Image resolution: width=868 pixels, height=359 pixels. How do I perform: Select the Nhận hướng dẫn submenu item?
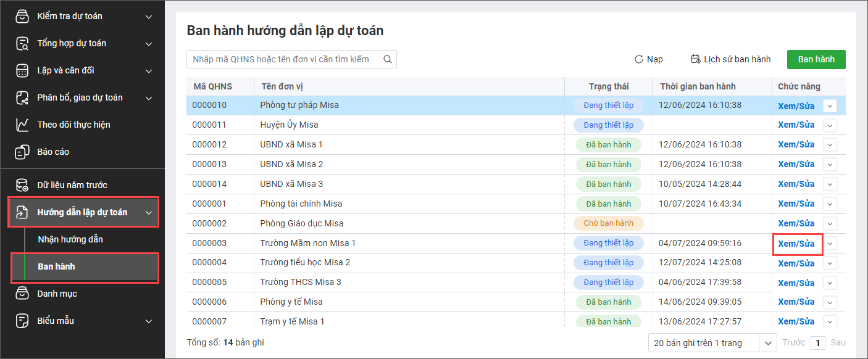pos(70,239)
